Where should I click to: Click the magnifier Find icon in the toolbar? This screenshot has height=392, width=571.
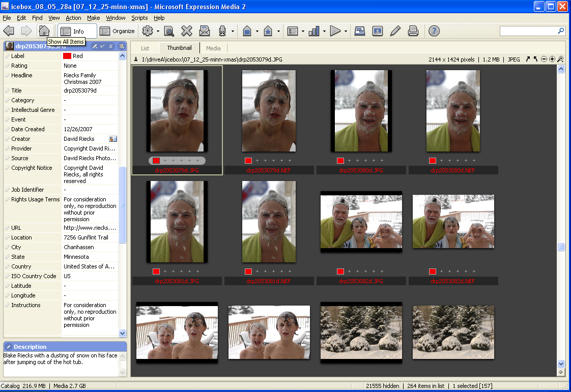(x=169, y=31)
